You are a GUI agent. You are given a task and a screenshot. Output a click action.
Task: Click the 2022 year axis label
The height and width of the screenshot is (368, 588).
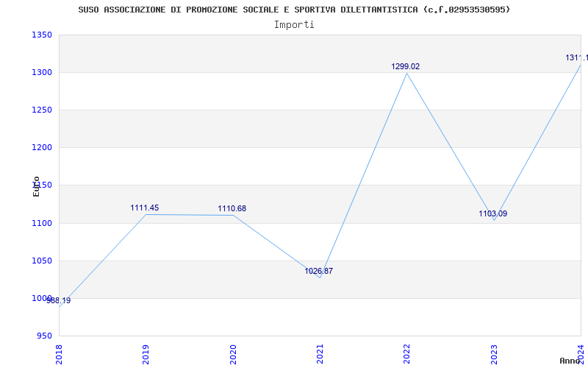[x=407, y=355]
